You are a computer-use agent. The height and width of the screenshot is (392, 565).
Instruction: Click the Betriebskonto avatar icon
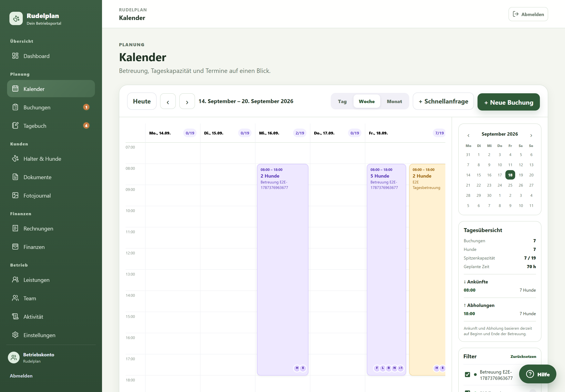point(14,358)
